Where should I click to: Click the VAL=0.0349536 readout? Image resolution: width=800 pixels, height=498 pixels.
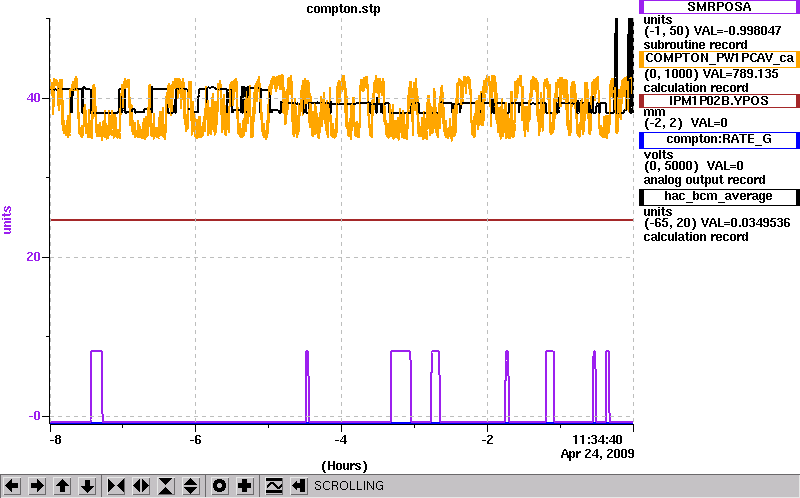(x=745, y=223)
